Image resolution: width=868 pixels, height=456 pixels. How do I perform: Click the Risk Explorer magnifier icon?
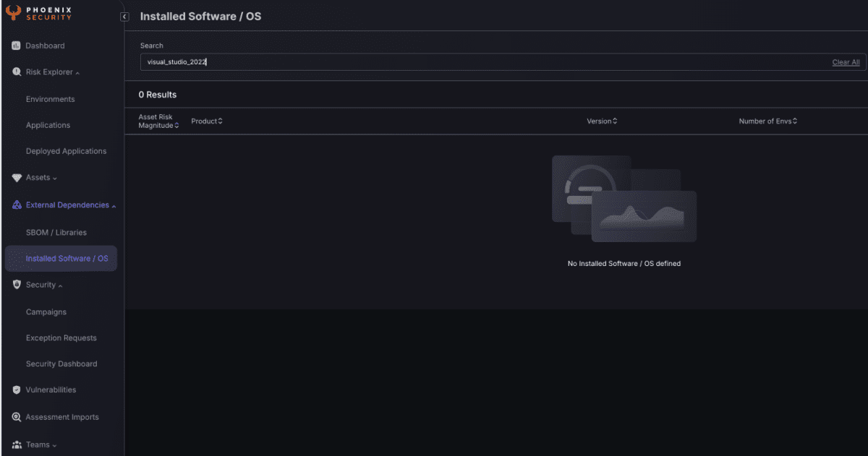(x=17, y=72)
